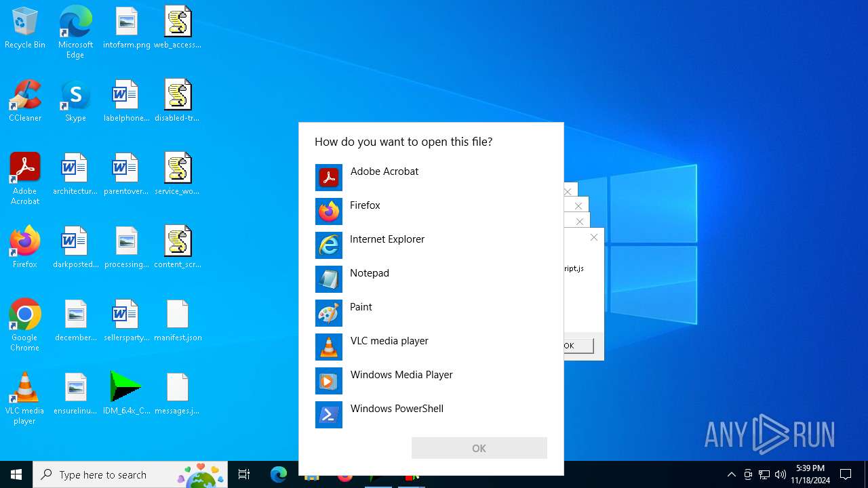Open the volume control tray icon
The height and width of the screenshot is (488, 868).
[781, 474]
